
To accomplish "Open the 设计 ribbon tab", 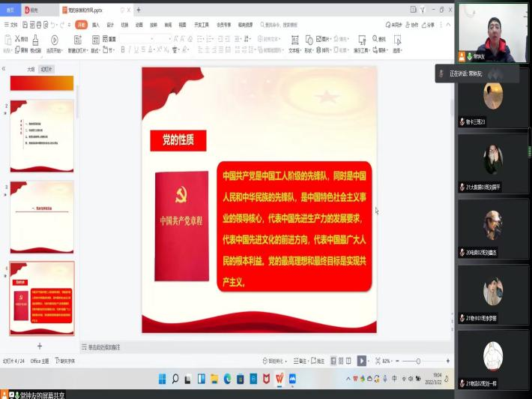I will click(110, 25).
